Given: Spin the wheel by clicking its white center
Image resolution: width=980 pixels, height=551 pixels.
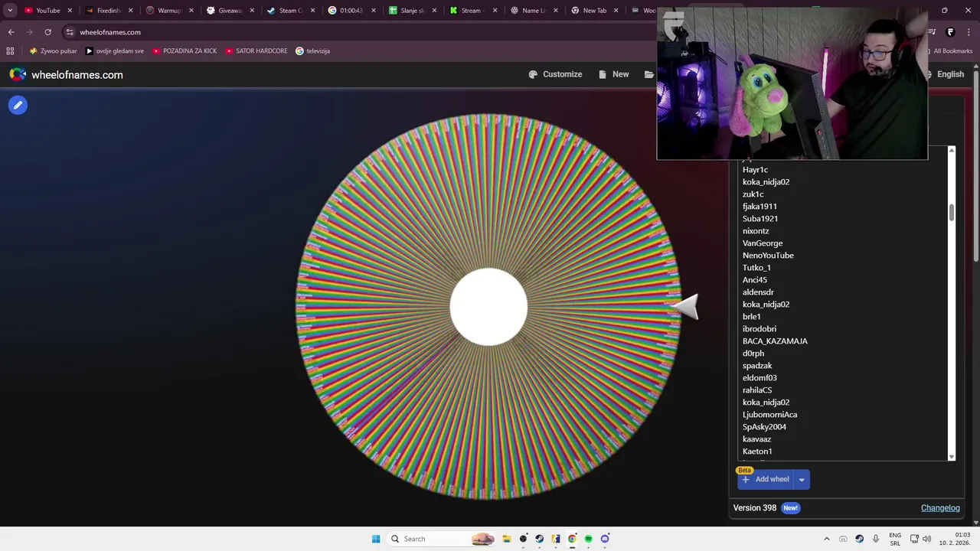Looking at the screenshot, I should [x=488, y=306].
